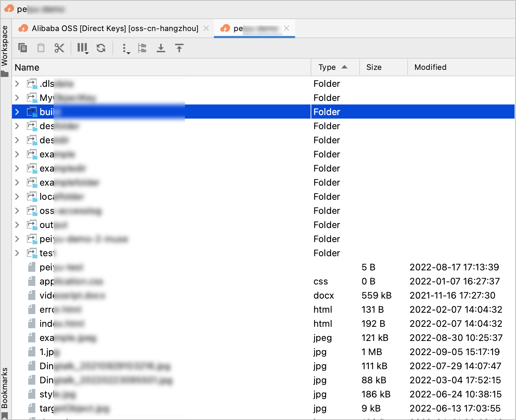Click the date 2022-08-17 17:13:39
Screen dimensions: 516x420
454,267
